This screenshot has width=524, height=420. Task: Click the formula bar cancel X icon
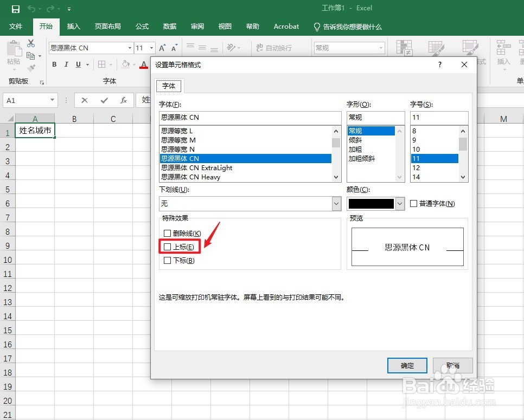pyautogui.click(x=85, y=100)
